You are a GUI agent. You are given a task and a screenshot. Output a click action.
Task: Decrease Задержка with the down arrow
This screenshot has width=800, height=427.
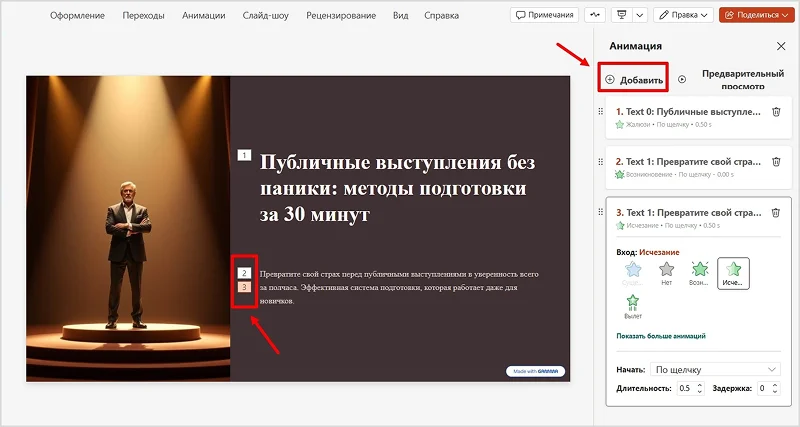[775, 392]
